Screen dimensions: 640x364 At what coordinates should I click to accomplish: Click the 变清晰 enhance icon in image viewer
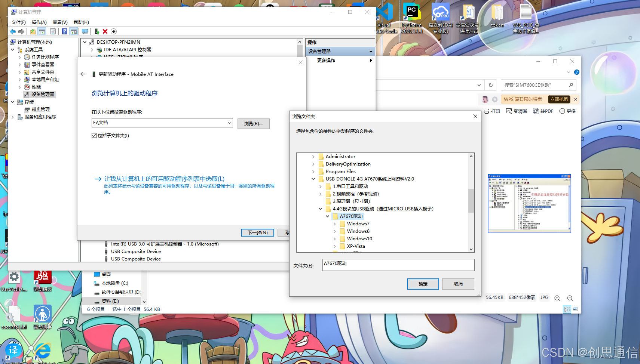(517, 111)
